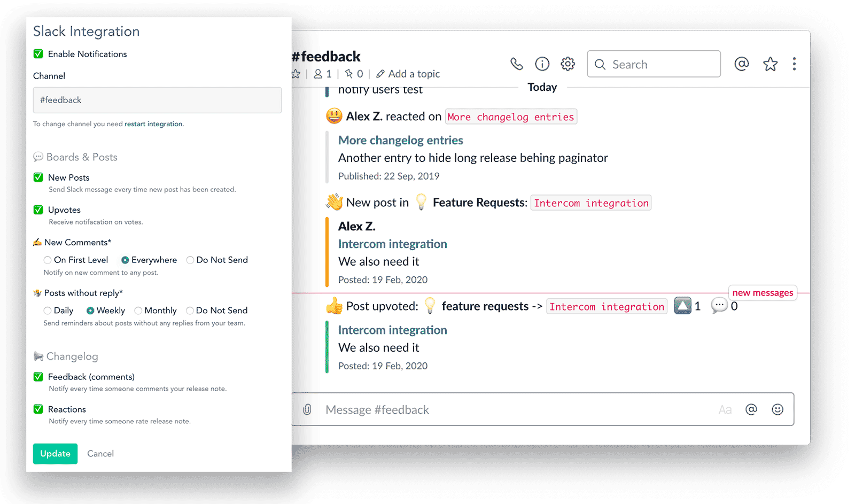Select Do Not Send for Posts without reply
The width and height of the screenshot is (855, 504).
coord(190,311)
